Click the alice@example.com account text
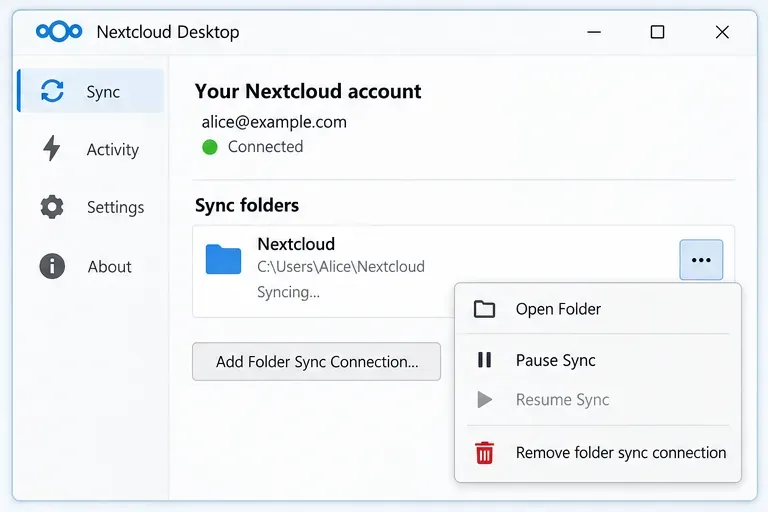The image size is (768, 512). tap(274, 122)
